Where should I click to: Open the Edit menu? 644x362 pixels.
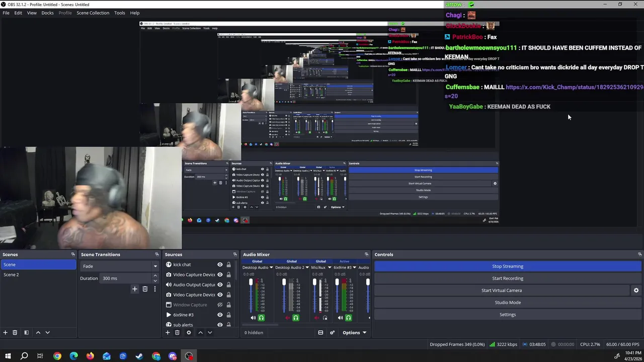(18, 13)
